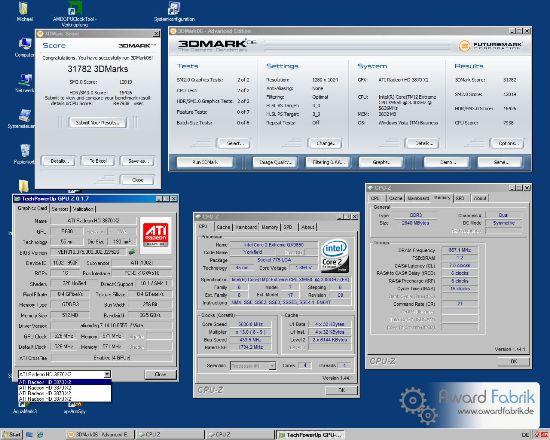550x440 pixels.
Task: Click the Save as button in Score window
Action: (x=137, y=161)
